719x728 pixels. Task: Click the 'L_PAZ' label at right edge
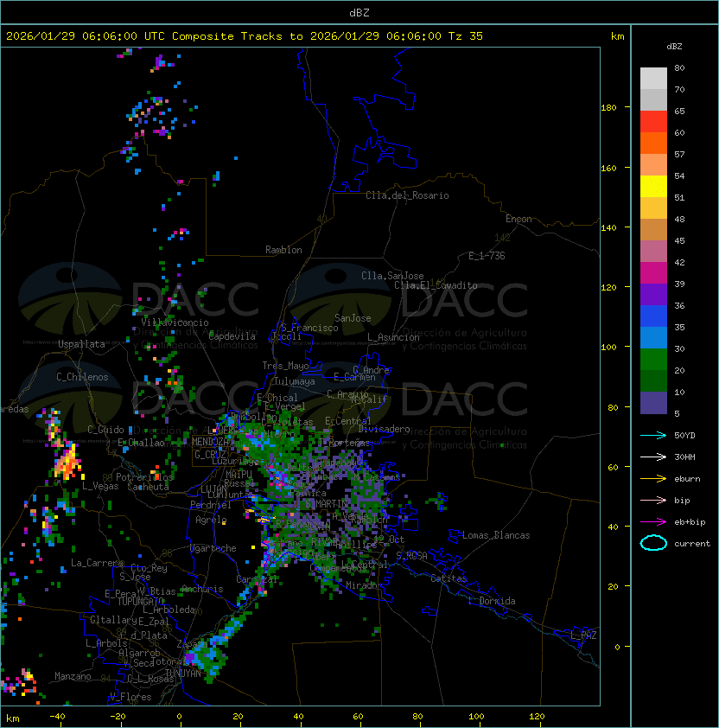click(x=584, y=635)
